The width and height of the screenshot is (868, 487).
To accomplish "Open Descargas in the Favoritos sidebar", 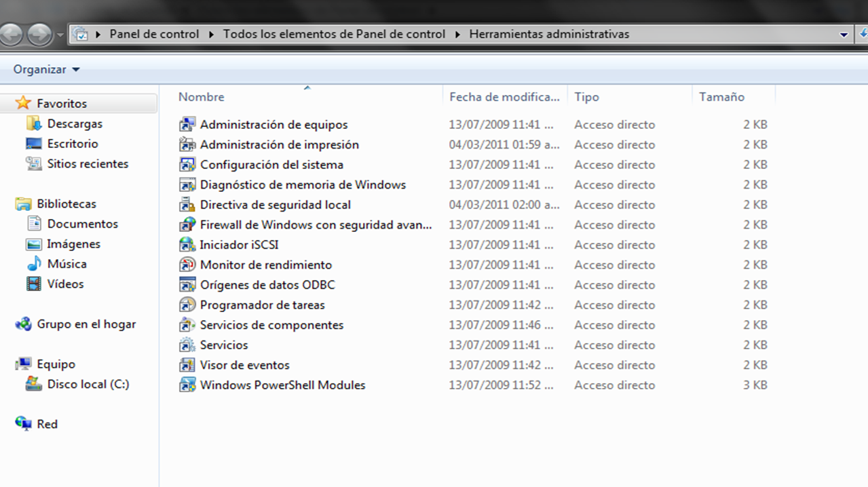I will [75, 124].
